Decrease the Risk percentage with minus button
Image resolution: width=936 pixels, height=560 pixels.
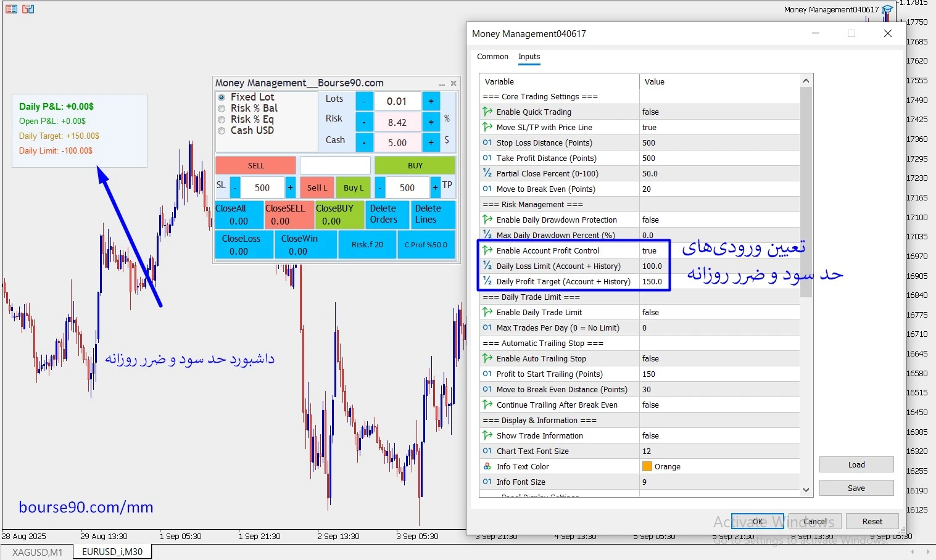(x=365, y=122)
